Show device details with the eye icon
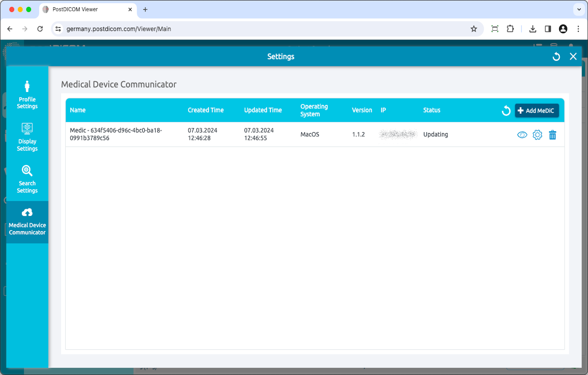The width and height of the screenshot is (588, 375). (522, 135)
